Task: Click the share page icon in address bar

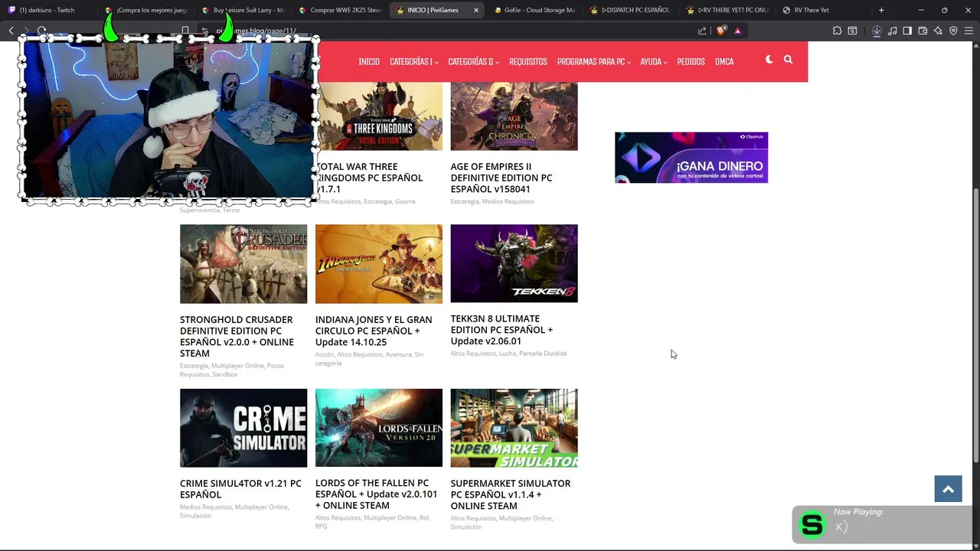Action: [702, 31]
